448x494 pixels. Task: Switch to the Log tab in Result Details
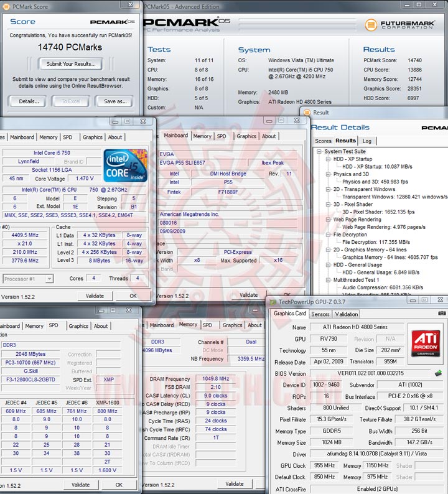(366, 141)
